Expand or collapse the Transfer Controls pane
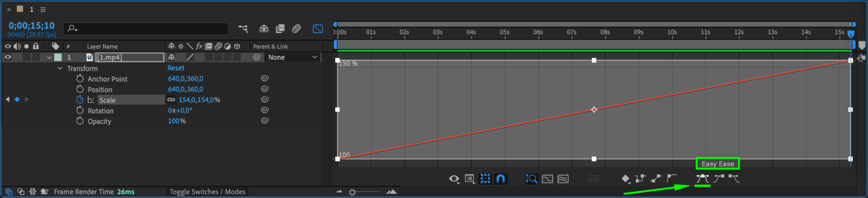This screenshot has width=868, height=198. coord(20,191)
